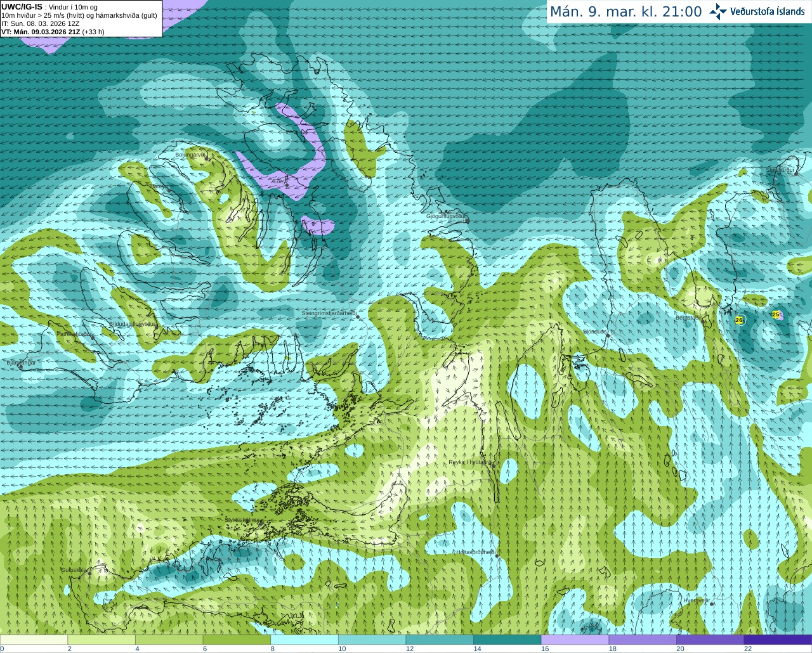Click the VT: Mán. 09.03.2026 21Z line
Viewport: 812px width, 653px height.
point(53,32)
